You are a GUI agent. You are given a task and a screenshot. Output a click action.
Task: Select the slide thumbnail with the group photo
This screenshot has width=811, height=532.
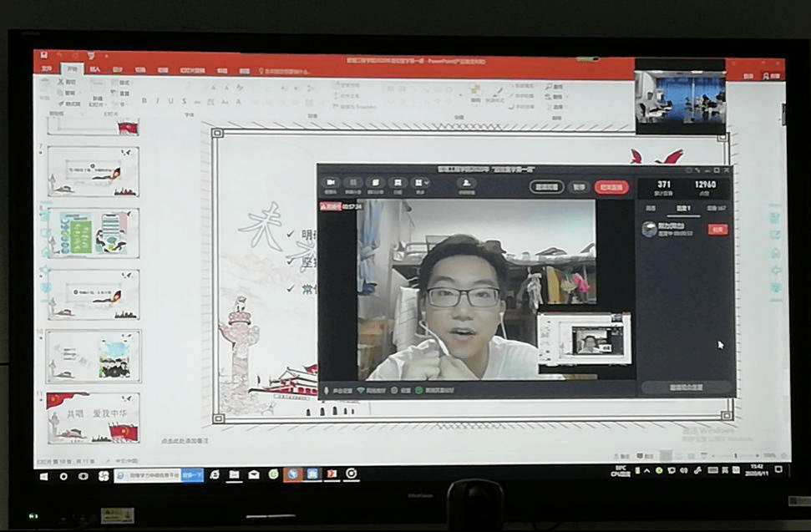[x=94, y=357]
